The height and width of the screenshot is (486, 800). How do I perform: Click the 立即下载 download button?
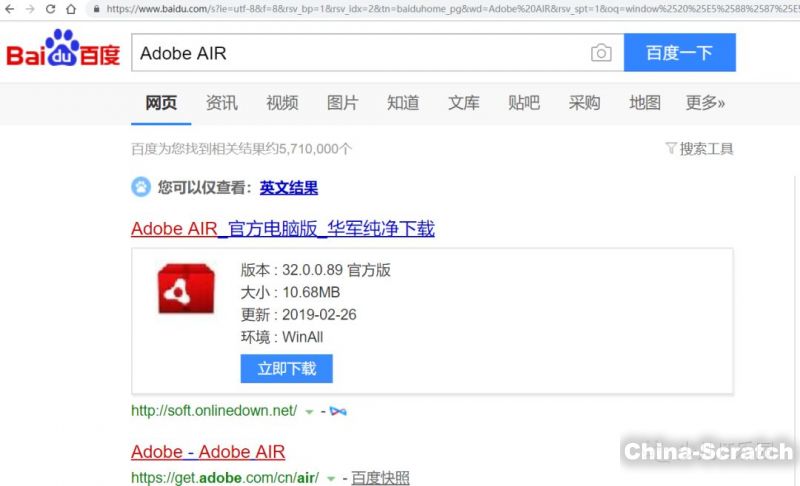(286, 368)
